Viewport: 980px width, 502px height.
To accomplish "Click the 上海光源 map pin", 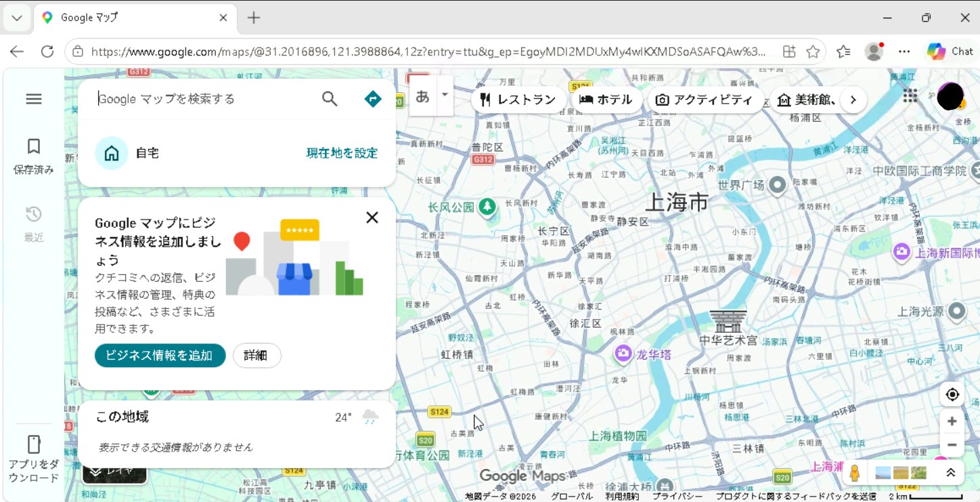I will [956, 311].
